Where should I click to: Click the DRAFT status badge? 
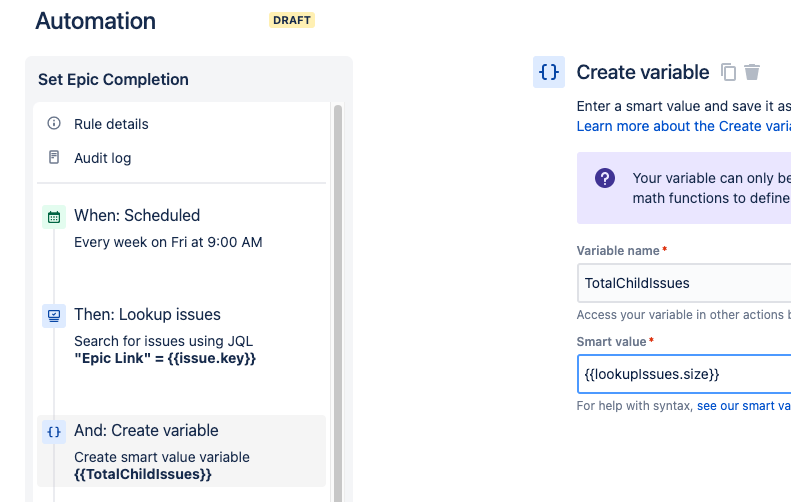pyautogui.click(x=292, y=20)
